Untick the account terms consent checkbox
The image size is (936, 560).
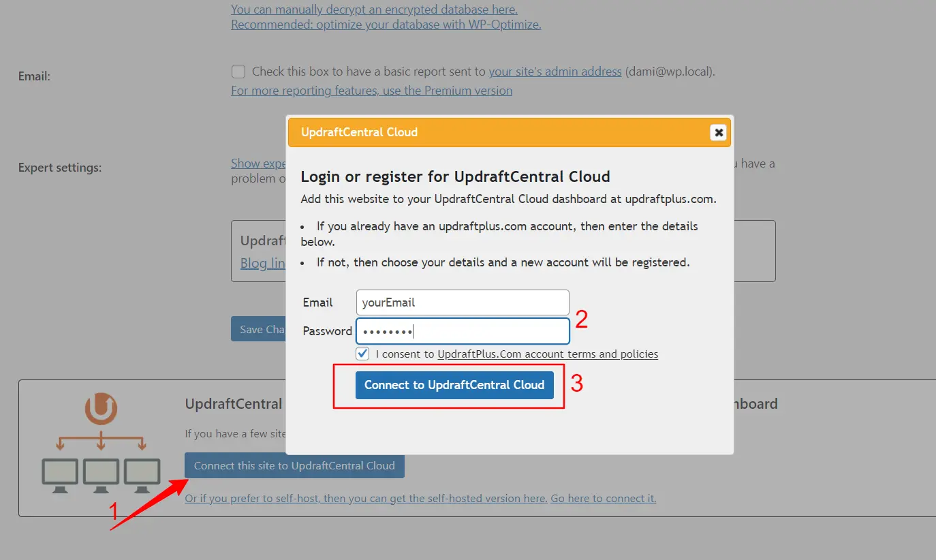click(362, 354)
